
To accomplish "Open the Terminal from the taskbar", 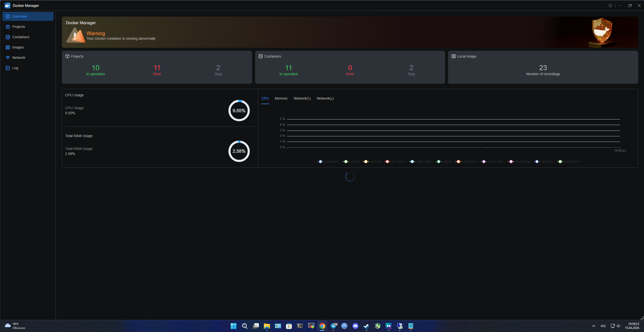I will 300,326.
